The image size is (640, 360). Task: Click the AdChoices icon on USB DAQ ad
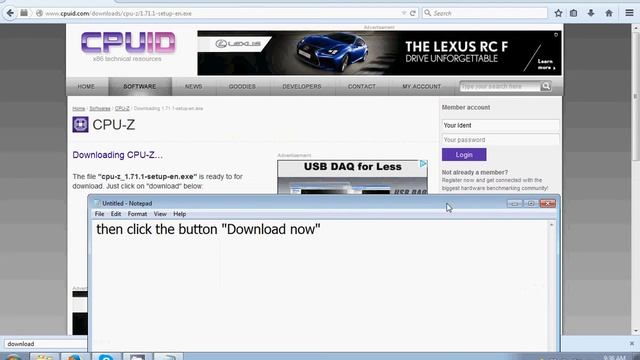pos(423,164)
